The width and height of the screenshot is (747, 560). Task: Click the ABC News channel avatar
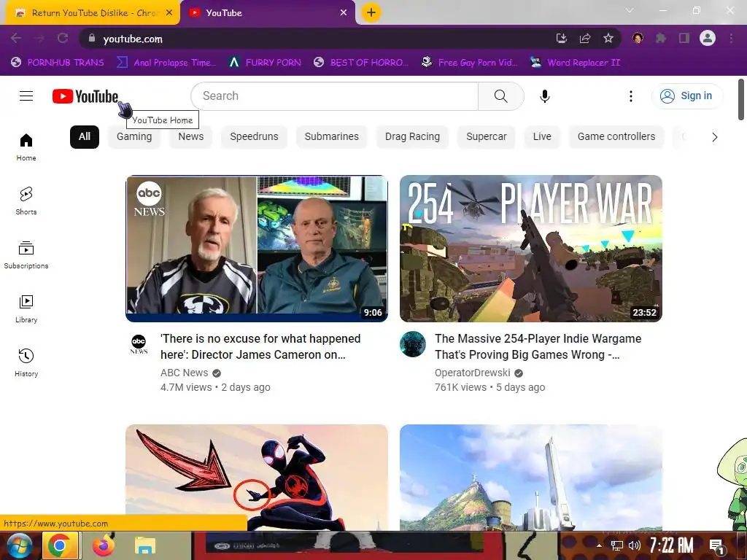[139, 344]
